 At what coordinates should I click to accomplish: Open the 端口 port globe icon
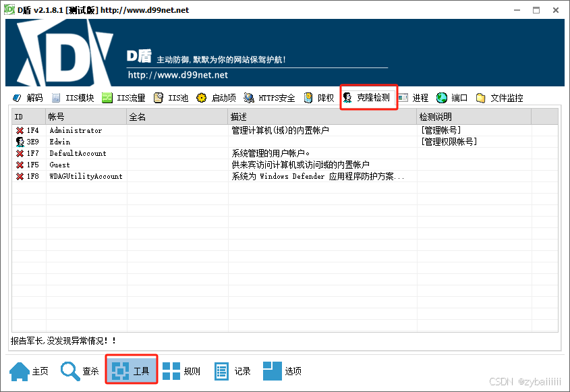coord(442,97)
